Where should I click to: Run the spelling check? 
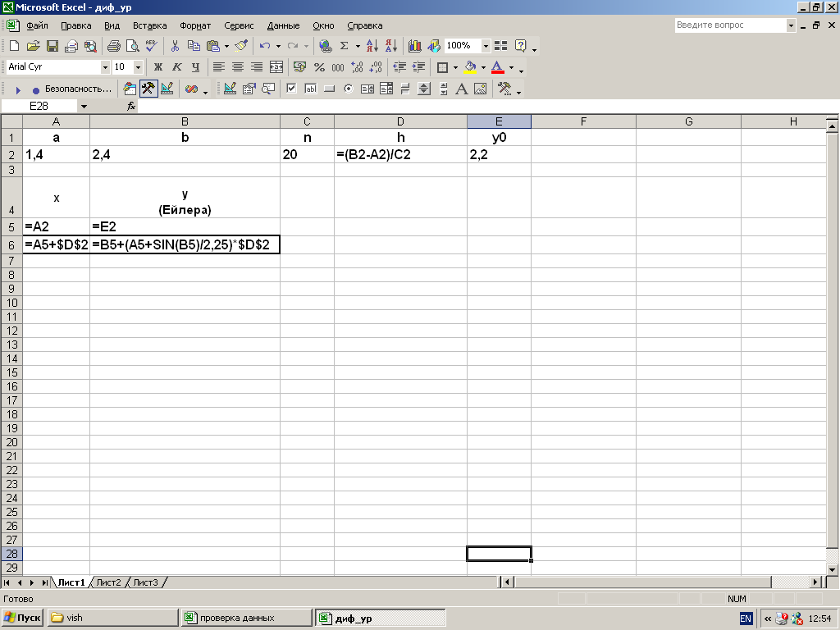pyautogui.click(x=151, y=46)
